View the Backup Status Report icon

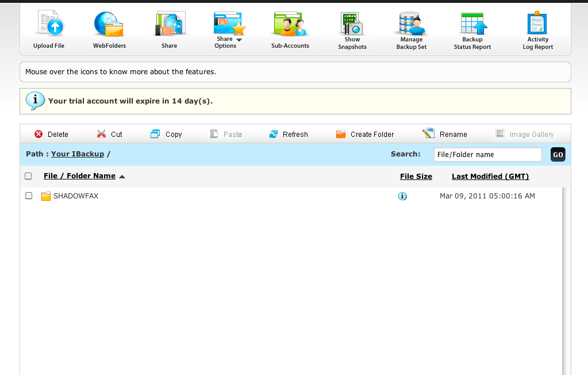(474, 24)
